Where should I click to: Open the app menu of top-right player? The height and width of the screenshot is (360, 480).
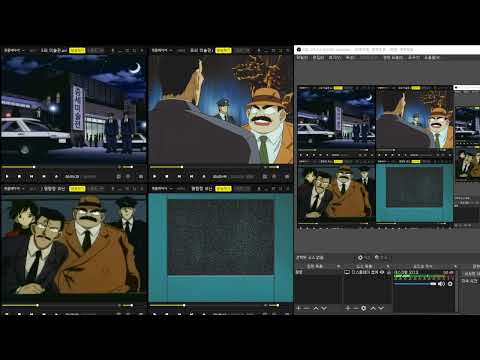161,50
